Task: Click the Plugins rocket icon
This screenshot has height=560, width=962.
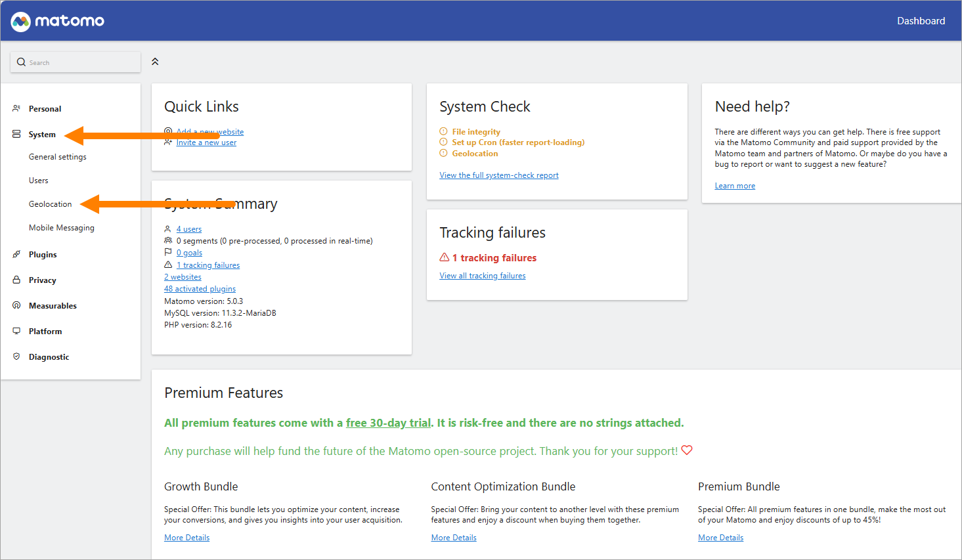Action: coord(16,254)
